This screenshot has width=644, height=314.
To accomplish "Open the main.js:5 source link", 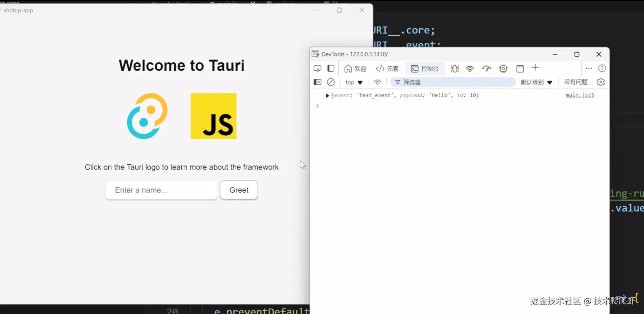I will point(580,95).
